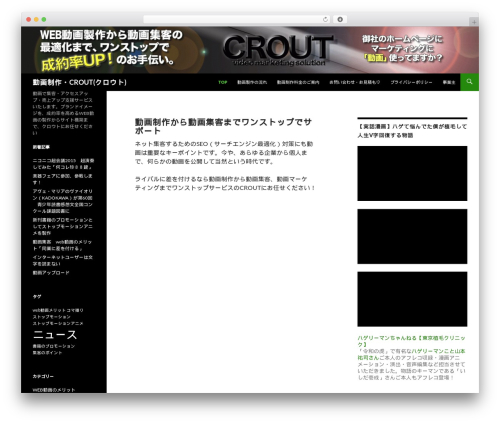Image resolution: width=500 pixels, height=423 pixels.
Task: Select the large ニュース tag
Action: pos(55,335)
